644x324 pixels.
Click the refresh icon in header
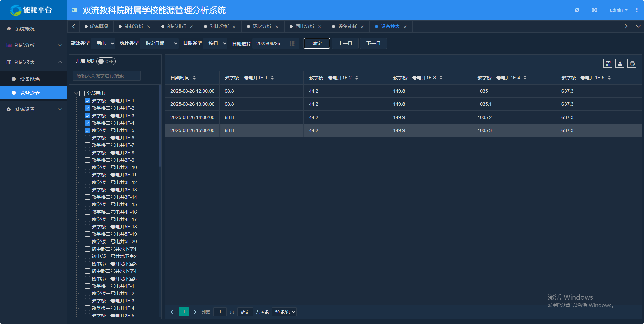click(577, 10)
